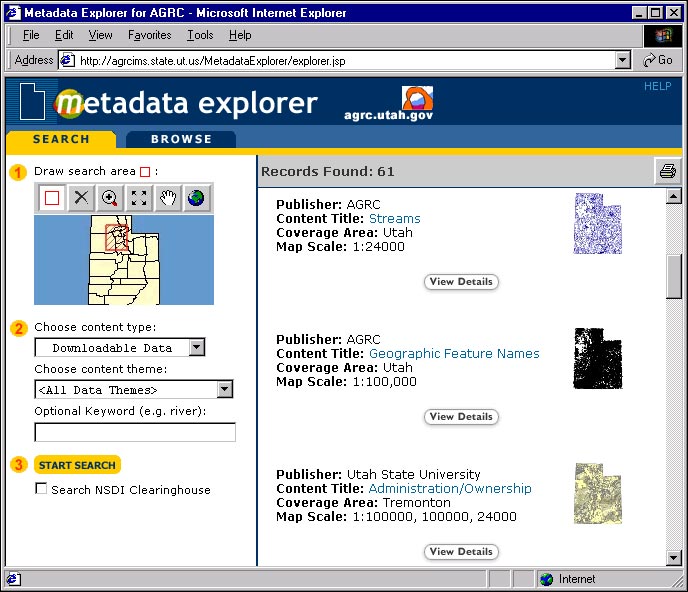Switch to the SEARCH tab
The height and width of the screenshot is (592, 688).
coord(61,139)
